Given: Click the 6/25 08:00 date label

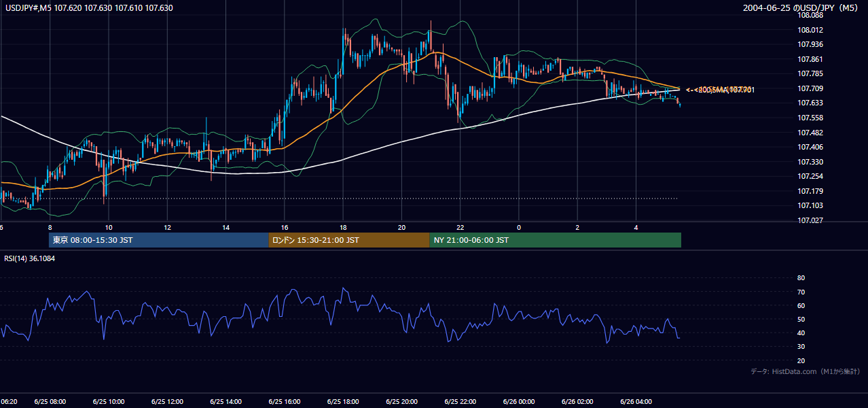Looking at the screenshot, I should (50, 402).
